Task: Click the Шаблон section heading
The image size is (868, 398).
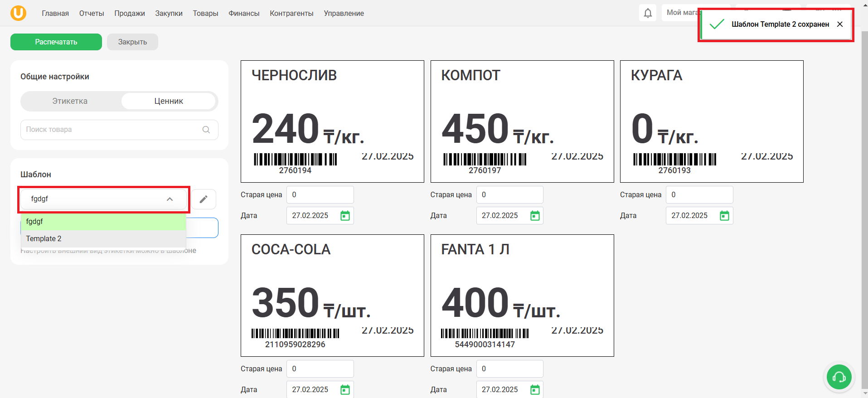Action: tap(36, 175)
